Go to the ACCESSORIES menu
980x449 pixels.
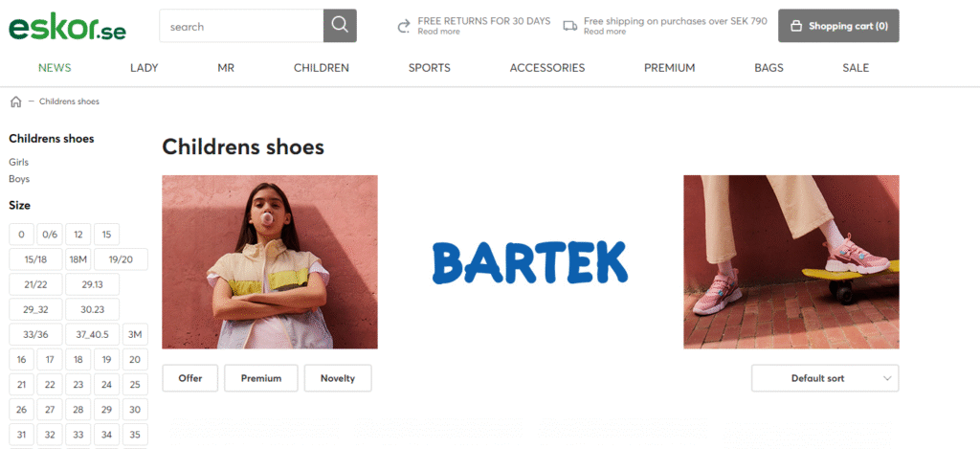pos(546,68)
